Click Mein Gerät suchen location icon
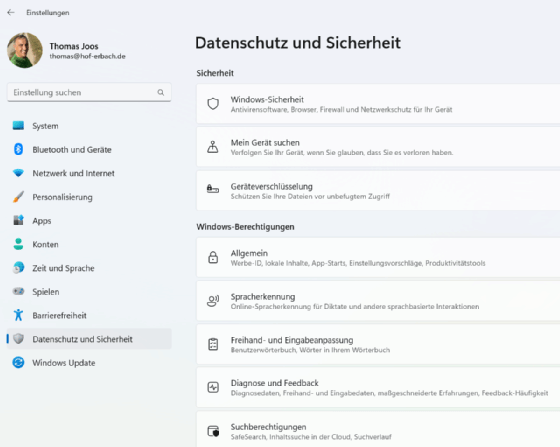 (x=213, y=147)
